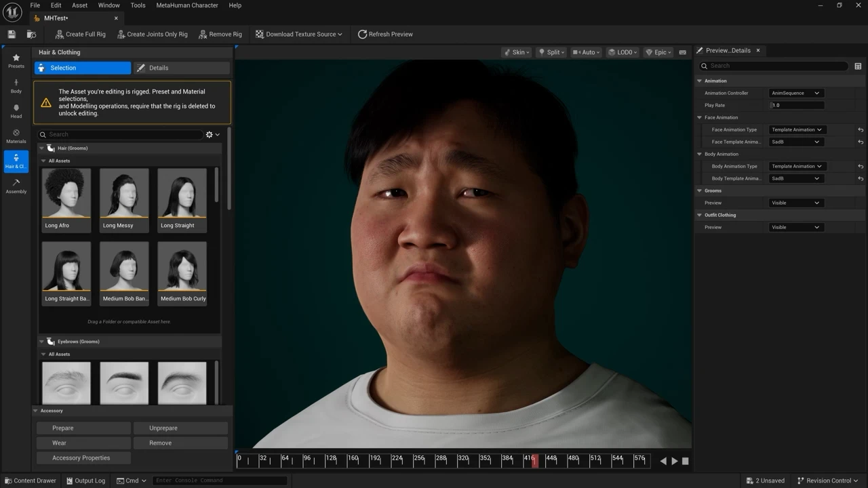This screenshot has height=488, width=868.
Task: Open the Tools menu
Action: [x=138, y=5]
